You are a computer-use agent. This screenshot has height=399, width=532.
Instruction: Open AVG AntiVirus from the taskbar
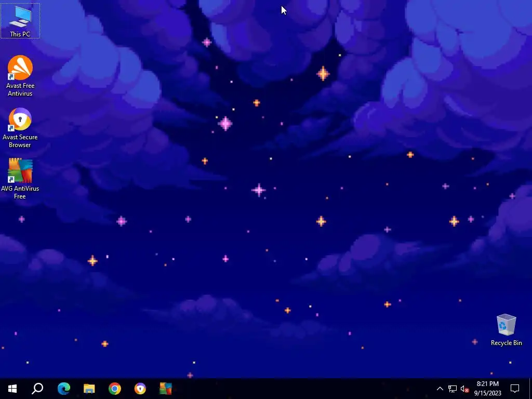(166, 389)
